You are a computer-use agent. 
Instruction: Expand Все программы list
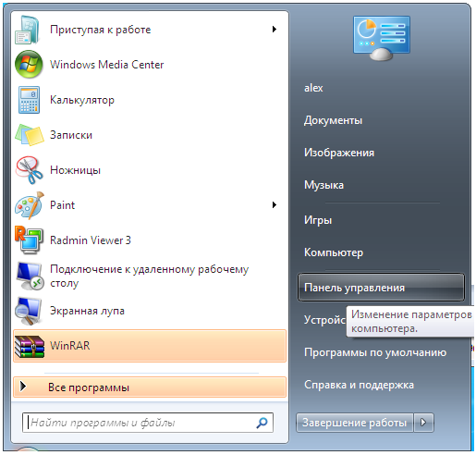[x=150, y=387]
